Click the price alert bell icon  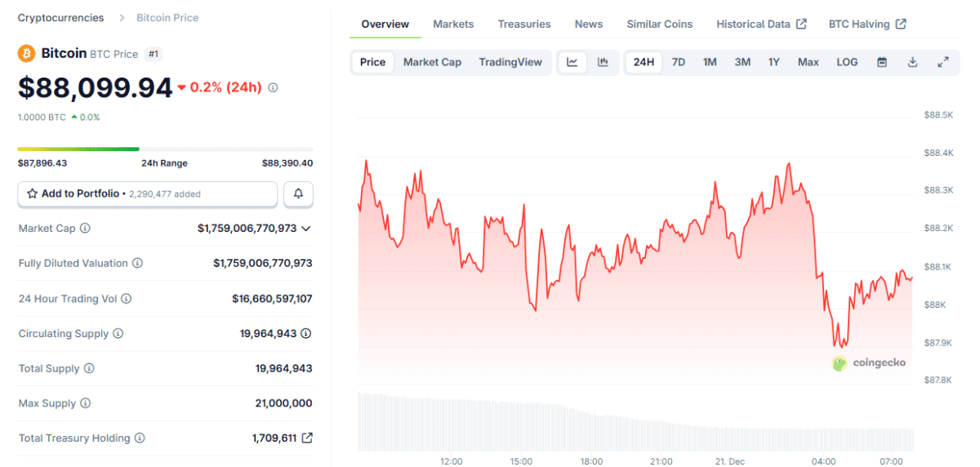coord(298,193)
